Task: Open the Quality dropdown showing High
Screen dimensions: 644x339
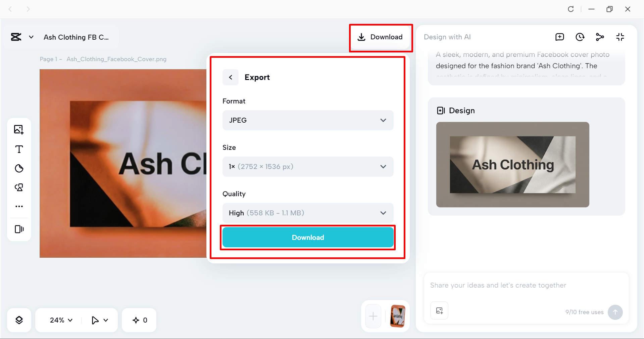Action: click(308, 213)
